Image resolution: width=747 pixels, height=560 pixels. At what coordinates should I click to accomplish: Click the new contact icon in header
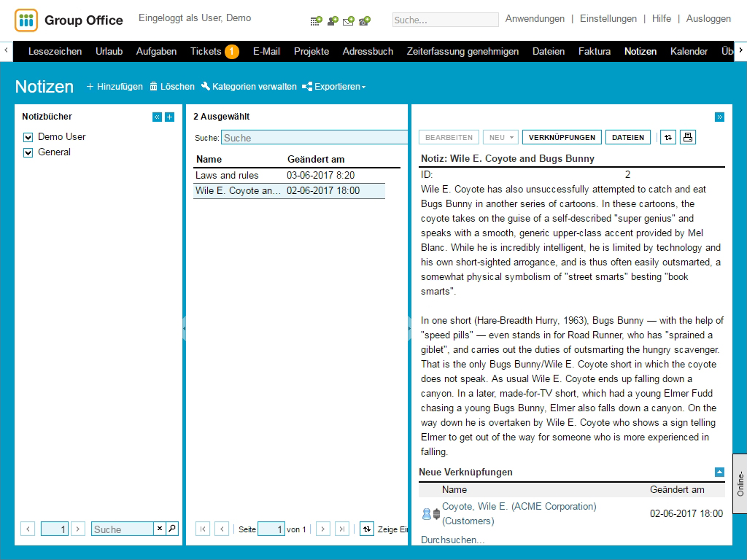(x=333, y=20)
